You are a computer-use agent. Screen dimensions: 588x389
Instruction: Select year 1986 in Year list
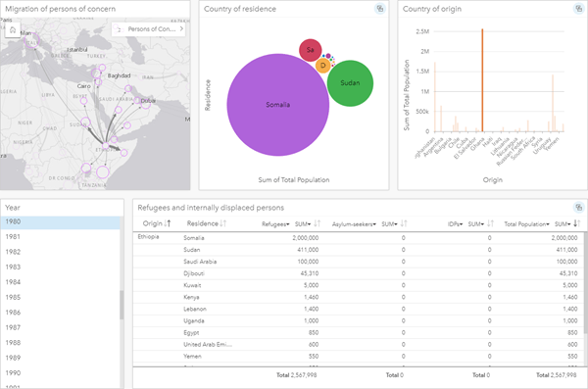coord(61,313)
